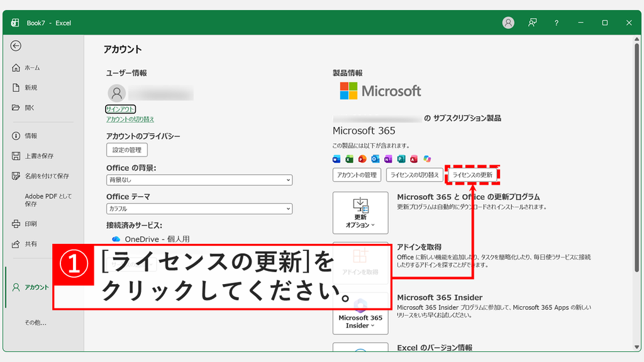Click the Microsoft 365 product name text
Screen dimensions: 644x362
pyautogui.click(x=364, y=131)
